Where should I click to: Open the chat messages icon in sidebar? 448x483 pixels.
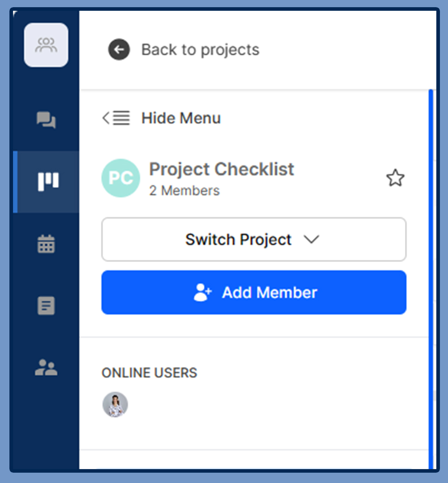(x=46, y=120)
